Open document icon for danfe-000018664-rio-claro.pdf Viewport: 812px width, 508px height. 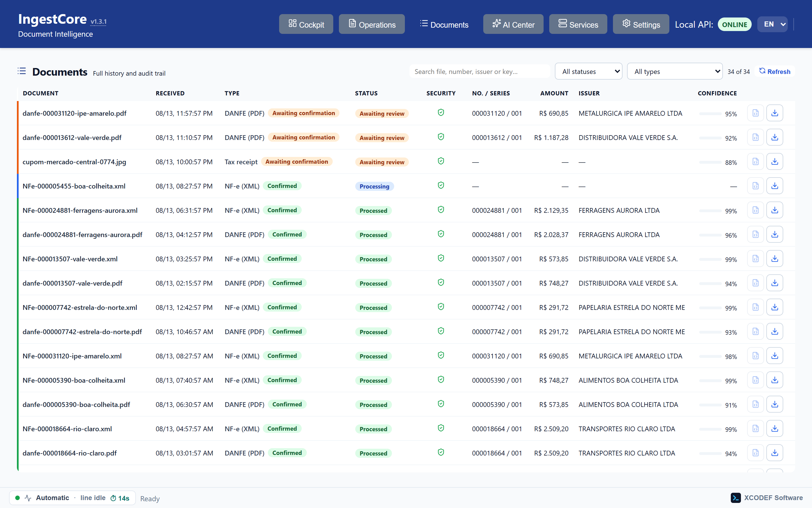(755, 453)
